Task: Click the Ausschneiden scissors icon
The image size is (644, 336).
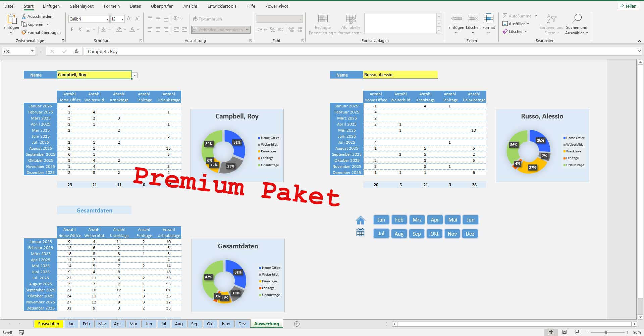Action: [x=24, y=16]
